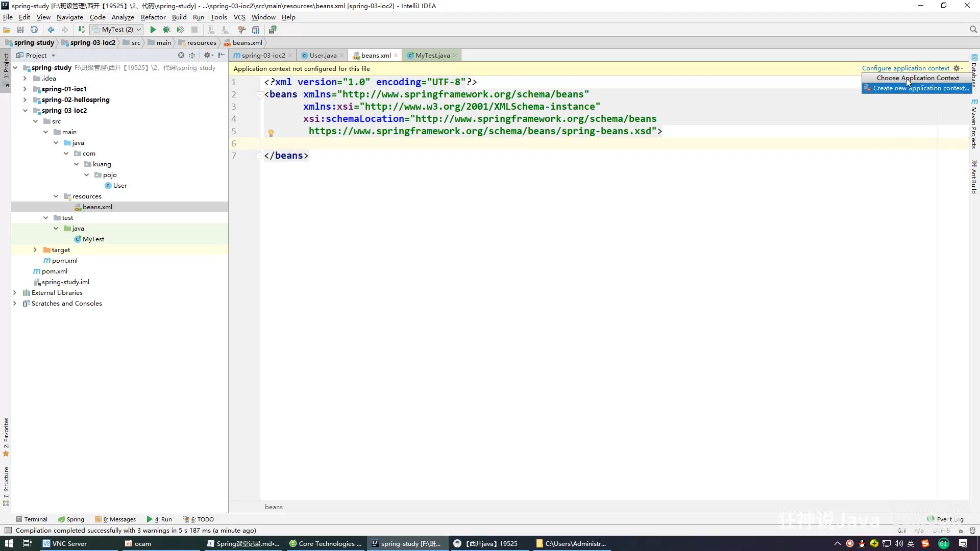Click the Windows Start button
The height and width of the screenshot is (551, 980).
pyautogui.click(x=9, y=543)
